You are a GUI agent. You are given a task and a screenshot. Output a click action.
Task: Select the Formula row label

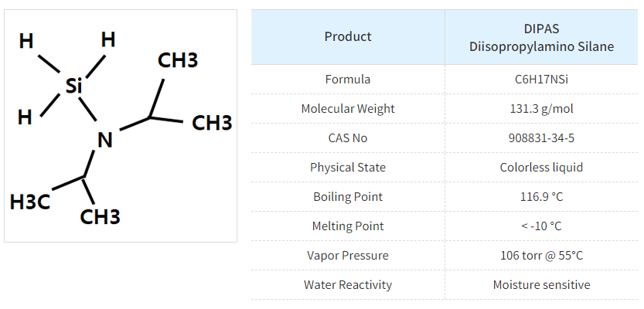(348, 80)
